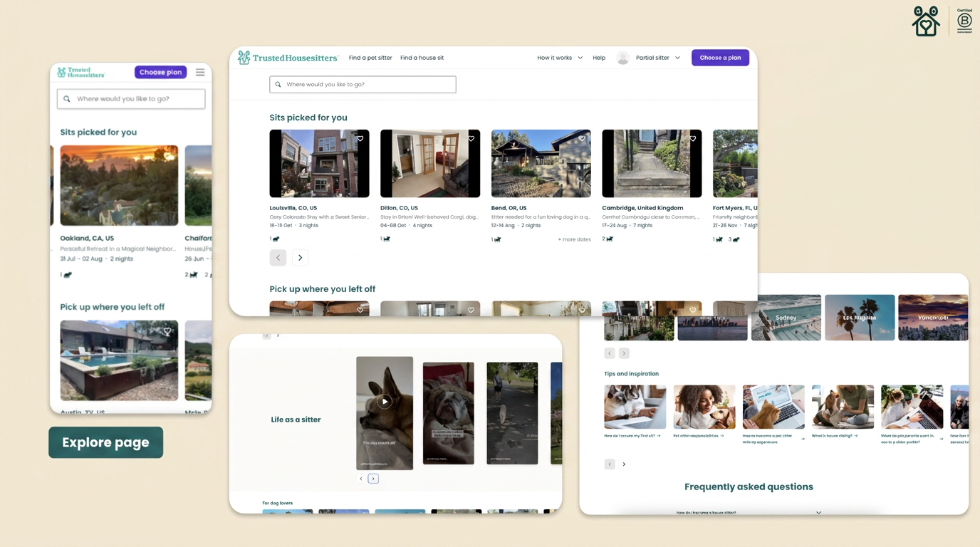Click the TrustedHousesitters logo in desktop header

[x=288, y=58]
